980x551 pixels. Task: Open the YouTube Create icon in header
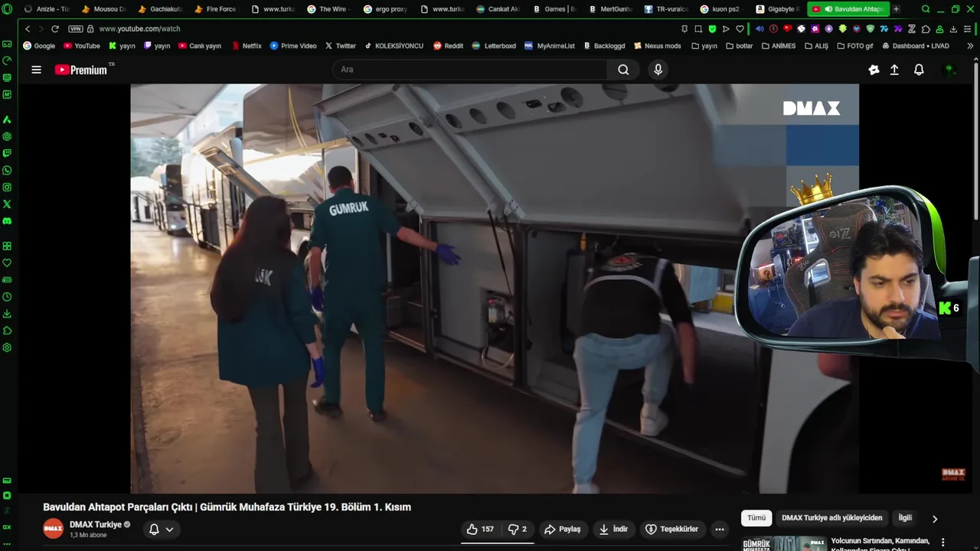click(x=874, y=70)
